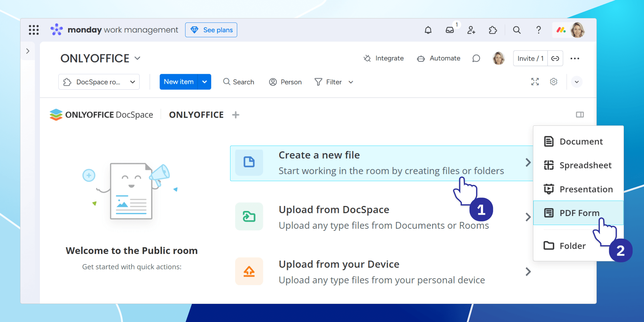This screenshot has height=322, width=644.
Task: Open the apps grid switcher icon
Action: [x=34, y=30]
